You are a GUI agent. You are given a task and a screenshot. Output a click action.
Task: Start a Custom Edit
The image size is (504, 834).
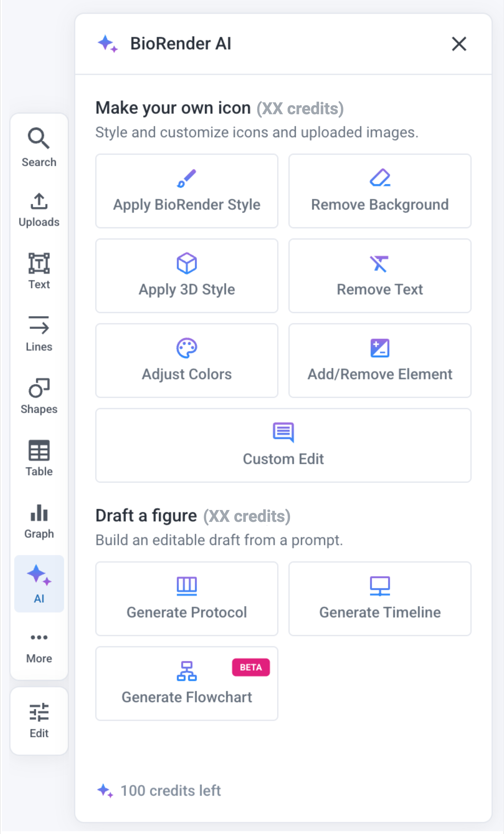click(283, 446)
